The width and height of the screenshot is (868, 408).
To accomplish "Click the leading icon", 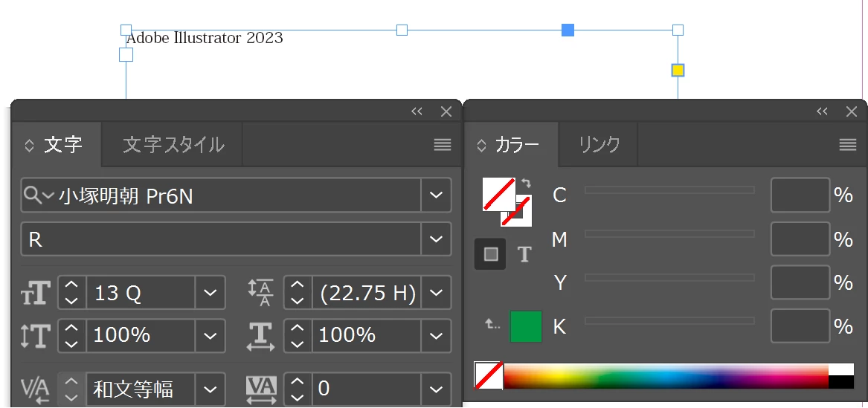I will click(260, 293).
